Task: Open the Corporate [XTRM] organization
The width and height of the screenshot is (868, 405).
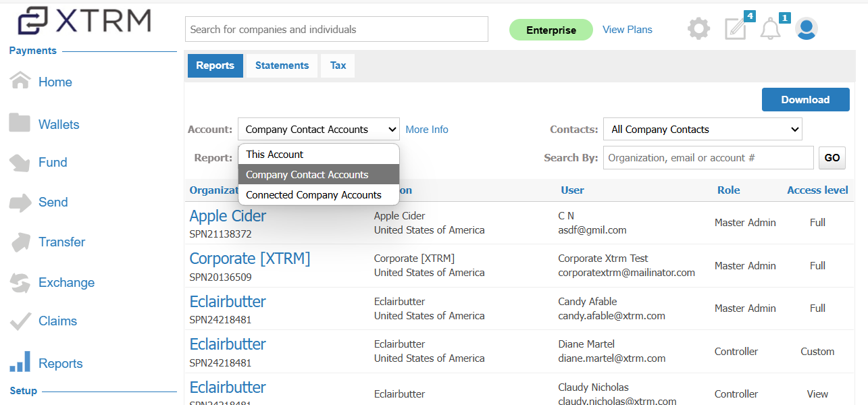Action: [x=250, y=259]
